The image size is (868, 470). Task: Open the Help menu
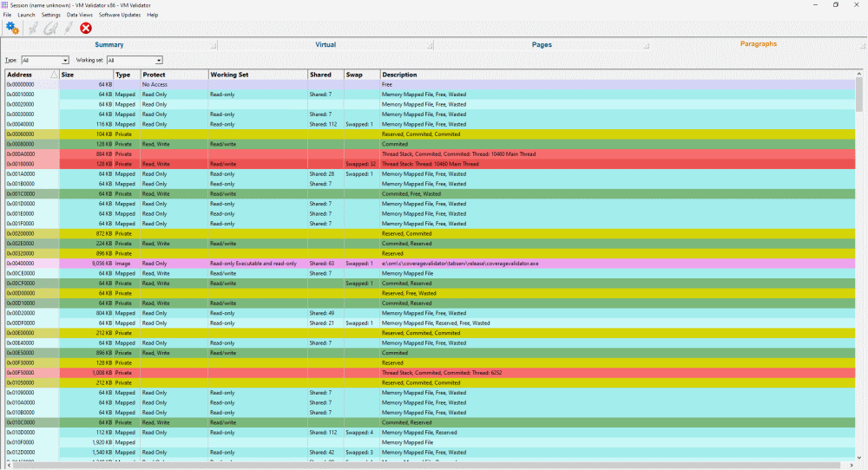point(152,15)
